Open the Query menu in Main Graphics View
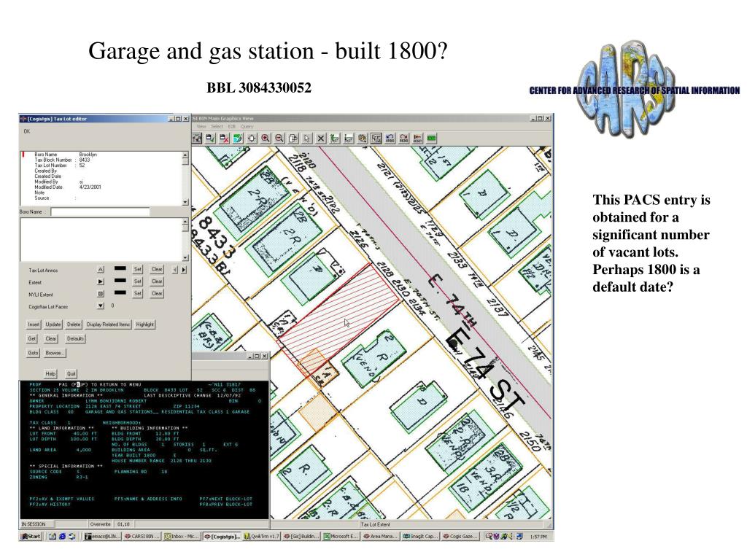Image resolution: width=747 pixels, height=560 pixels. tap(247, 127)
